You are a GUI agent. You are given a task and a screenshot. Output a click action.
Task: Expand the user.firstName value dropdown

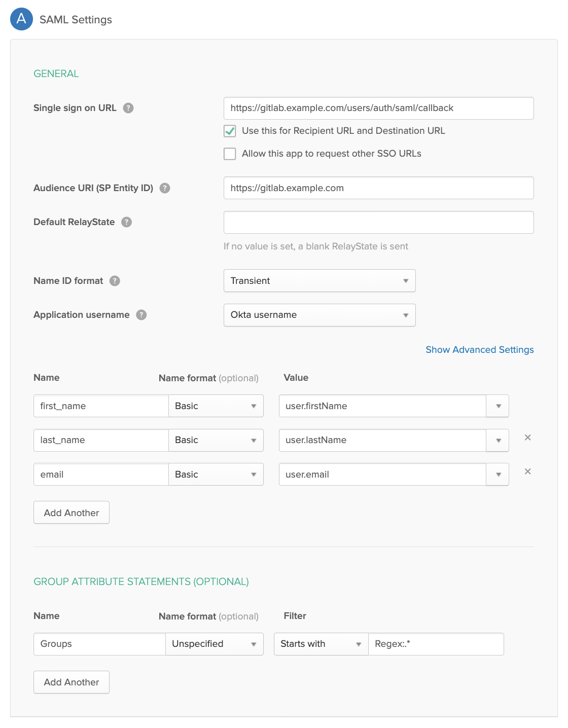[498, 406]
